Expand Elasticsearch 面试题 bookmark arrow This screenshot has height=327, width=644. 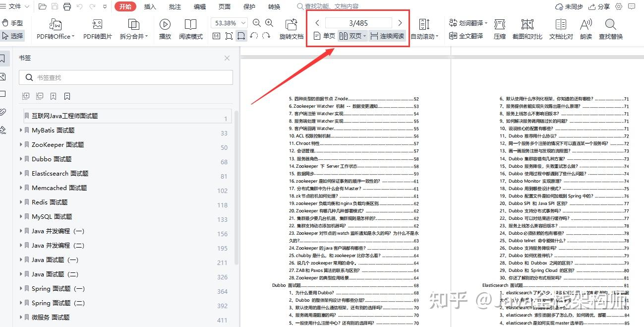click(x=21, y=173)
